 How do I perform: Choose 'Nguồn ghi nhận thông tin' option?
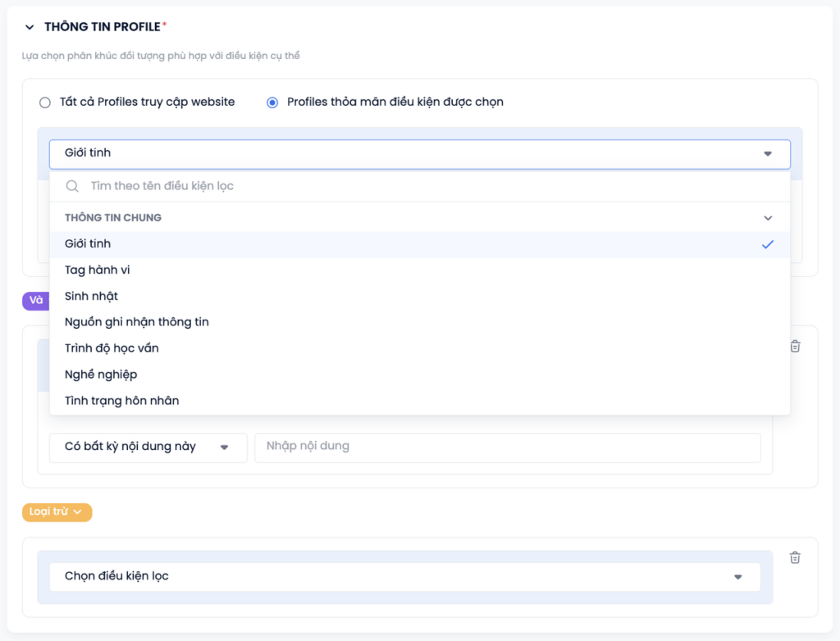pyautogui.click(x=420, y=322)
